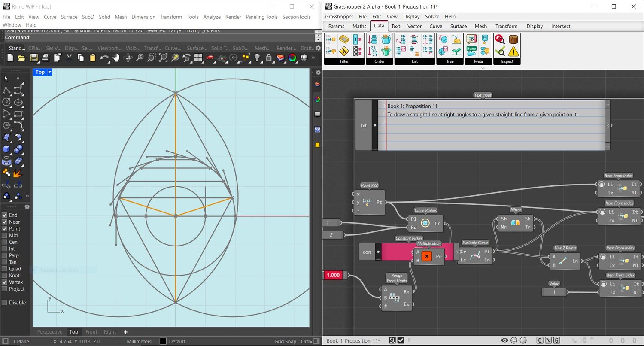The height and width of the screenshot is (346, 644).
Task: Click the Filter group label in ribbon
Action: [x=344, y=61]
